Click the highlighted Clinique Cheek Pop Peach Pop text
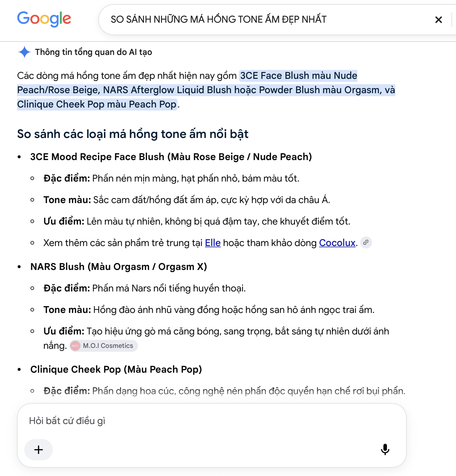 97,104
